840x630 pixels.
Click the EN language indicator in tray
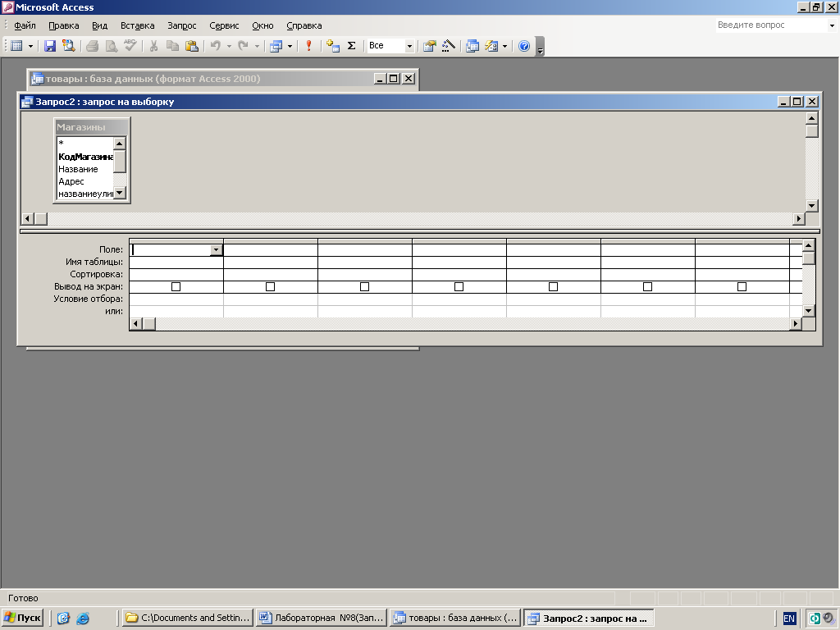[x=789, y=619]
